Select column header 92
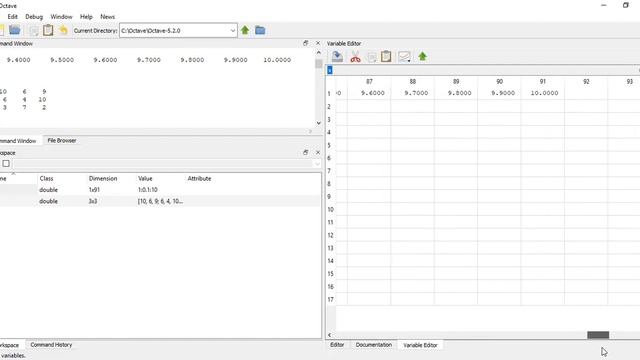This screenshot has height=360, width=640. (x=586, y=82)
